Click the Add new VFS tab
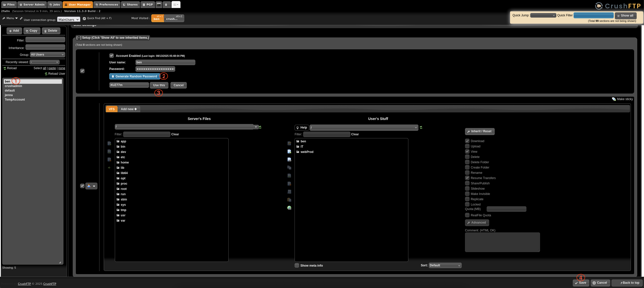This screenshot has width=644, height=288. pyautogui.click(x=129, y=109)
